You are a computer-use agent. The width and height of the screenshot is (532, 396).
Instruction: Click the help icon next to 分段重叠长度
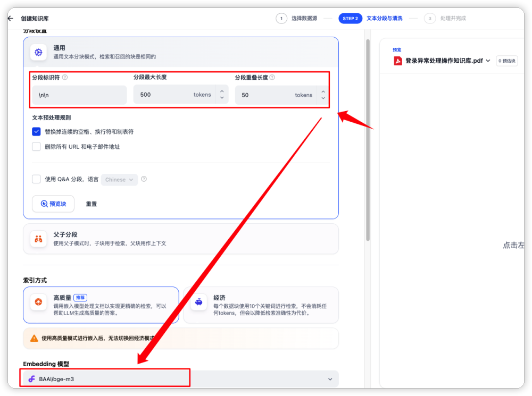click(272, 78)
